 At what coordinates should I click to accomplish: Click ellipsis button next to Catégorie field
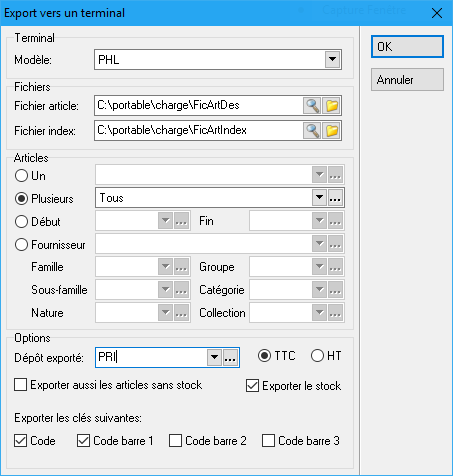(335, 290)
